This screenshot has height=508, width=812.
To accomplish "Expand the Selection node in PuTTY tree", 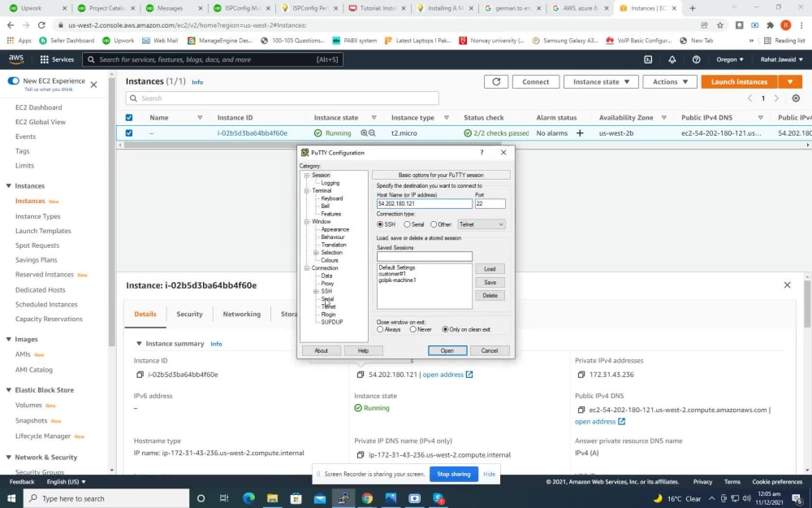I will pyautogui.click(x=316, y=253).
